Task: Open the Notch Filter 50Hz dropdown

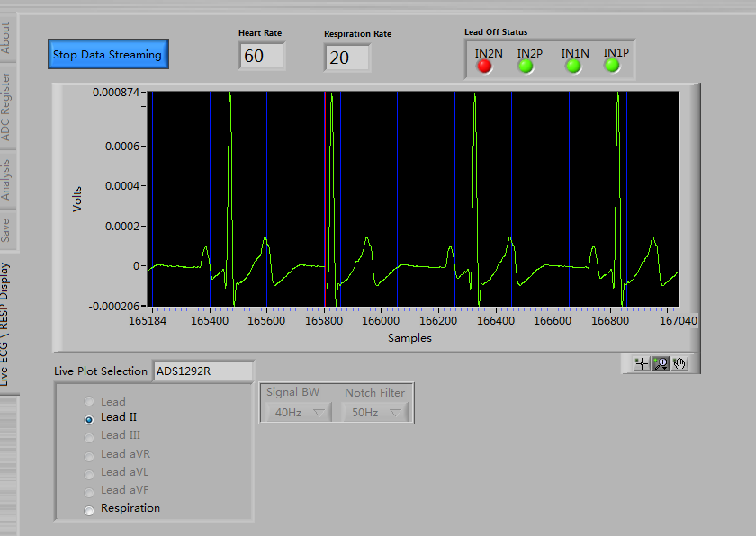Action: tap(375, 412)
